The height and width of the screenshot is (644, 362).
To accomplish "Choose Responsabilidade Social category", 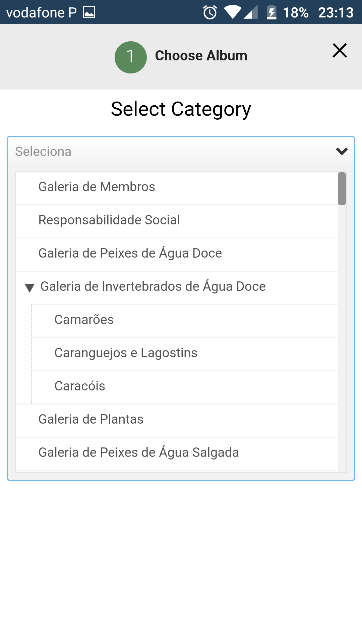I will pos(109,220).
